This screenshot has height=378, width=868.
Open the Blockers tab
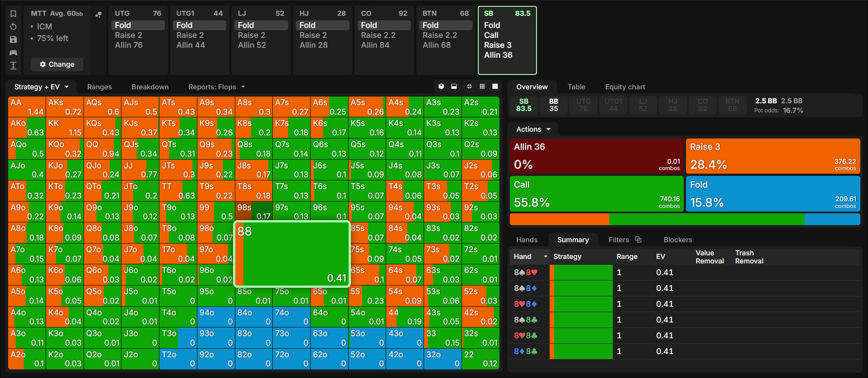point(678,240)
